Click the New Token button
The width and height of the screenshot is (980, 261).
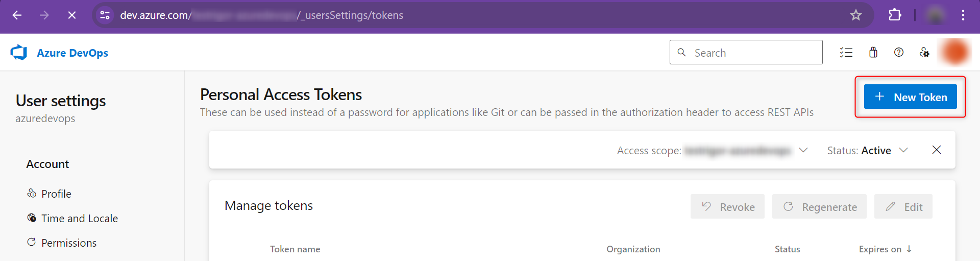pos(910,97)
